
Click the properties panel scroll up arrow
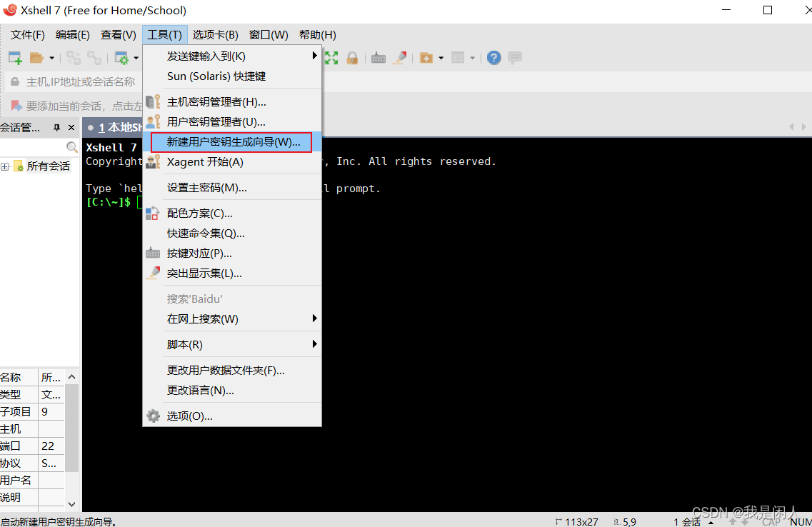(x=72, y=377)
